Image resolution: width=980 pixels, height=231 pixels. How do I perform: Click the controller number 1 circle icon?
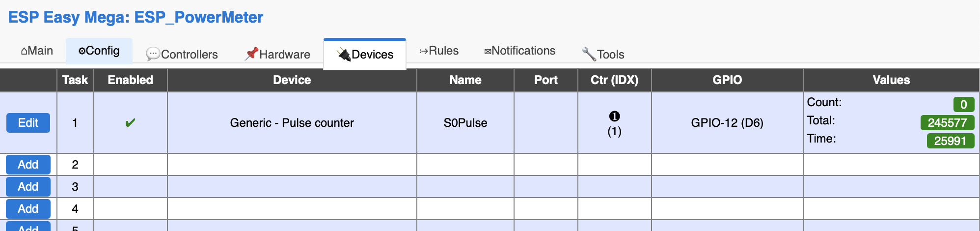(614, 116)
